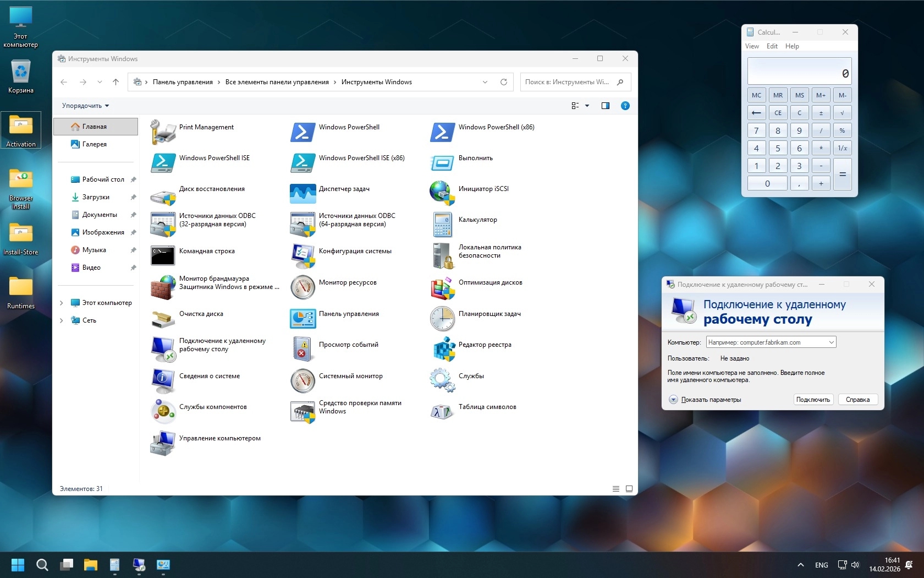This screenshot has height=578, width=924.
Task: Open Службы gears icon
Action: [x=442, y=380]
